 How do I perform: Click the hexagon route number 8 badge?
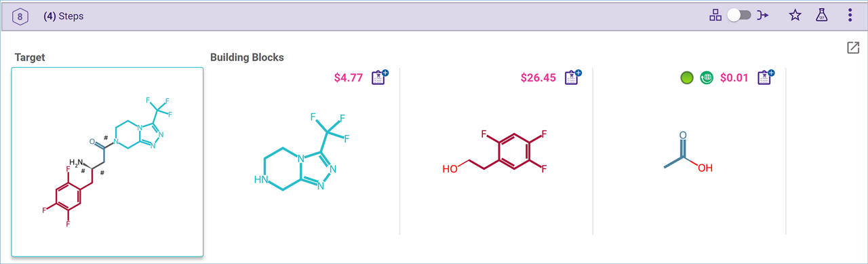21,16
